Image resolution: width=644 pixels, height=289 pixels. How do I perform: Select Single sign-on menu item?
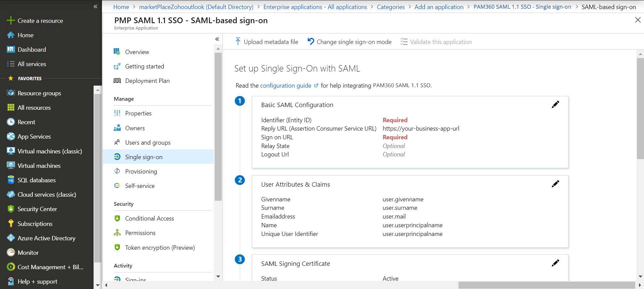tap(144, 157)
